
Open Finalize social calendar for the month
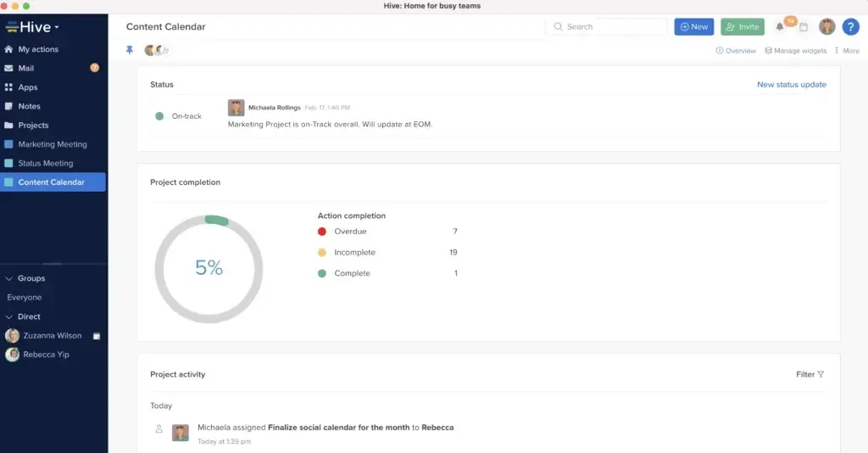pos(339,428)
